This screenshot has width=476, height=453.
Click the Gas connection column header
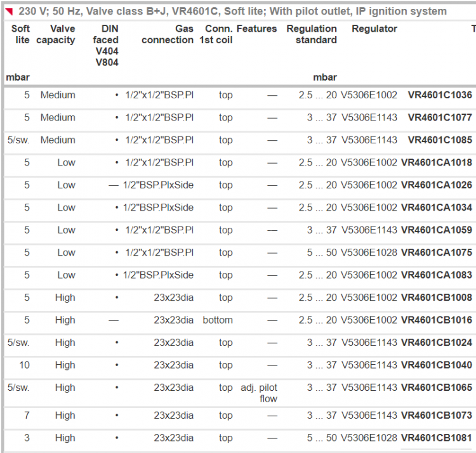click(x=168, y=34)
